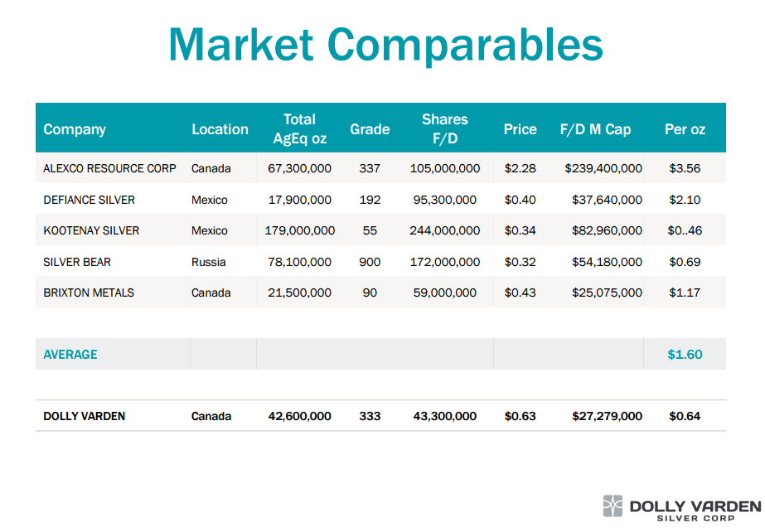Click BRIXTON METALS company name

pos(89,293)
